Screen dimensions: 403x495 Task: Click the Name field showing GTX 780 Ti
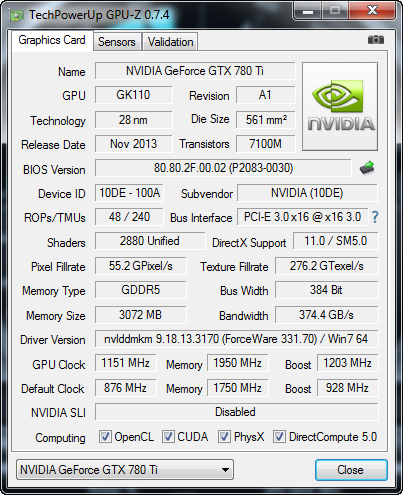click(x=195, y=71)
